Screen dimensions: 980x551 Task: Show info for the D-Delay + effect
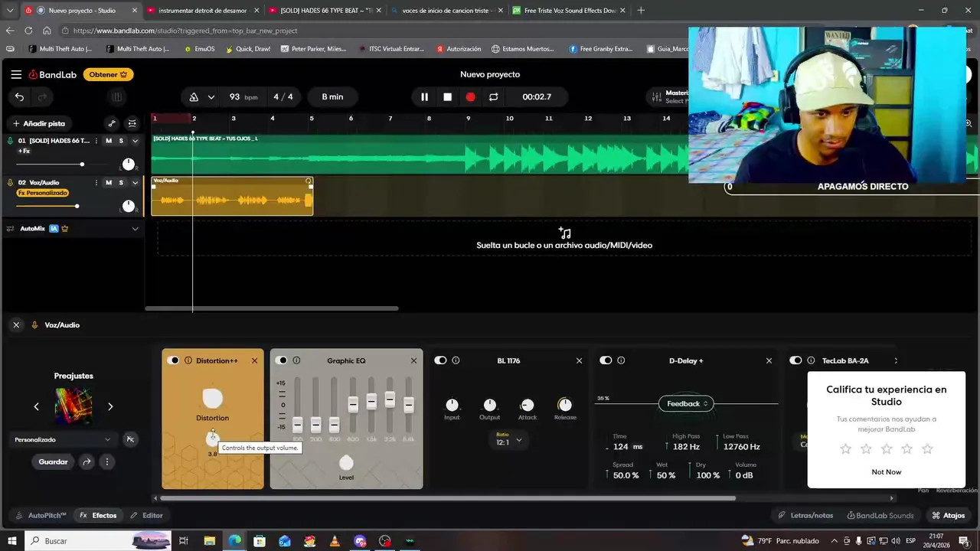(621, 360)
